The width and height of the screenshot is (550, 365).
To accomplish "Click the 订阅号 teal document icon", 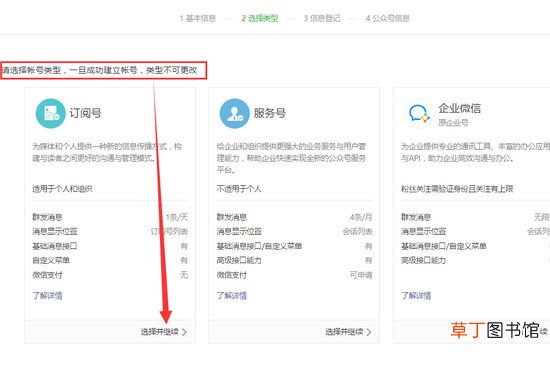I will tap(51, 113).
